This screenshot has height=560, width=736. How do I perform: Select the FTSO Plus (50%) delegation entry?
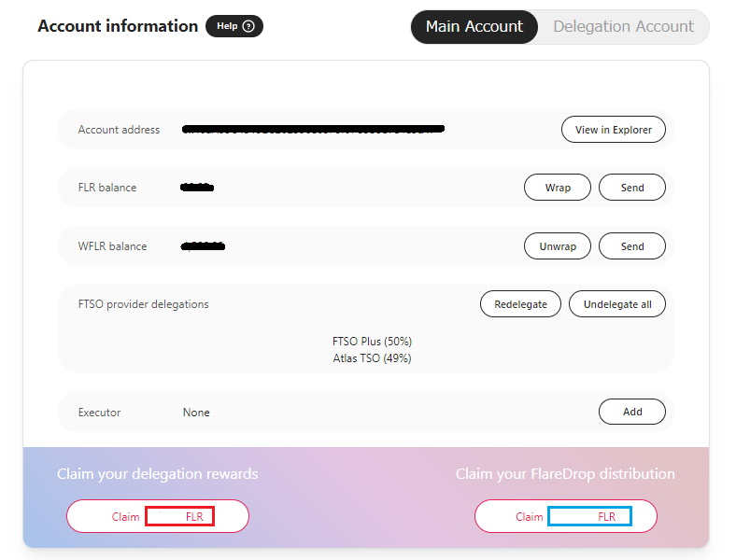coord(372,342)
